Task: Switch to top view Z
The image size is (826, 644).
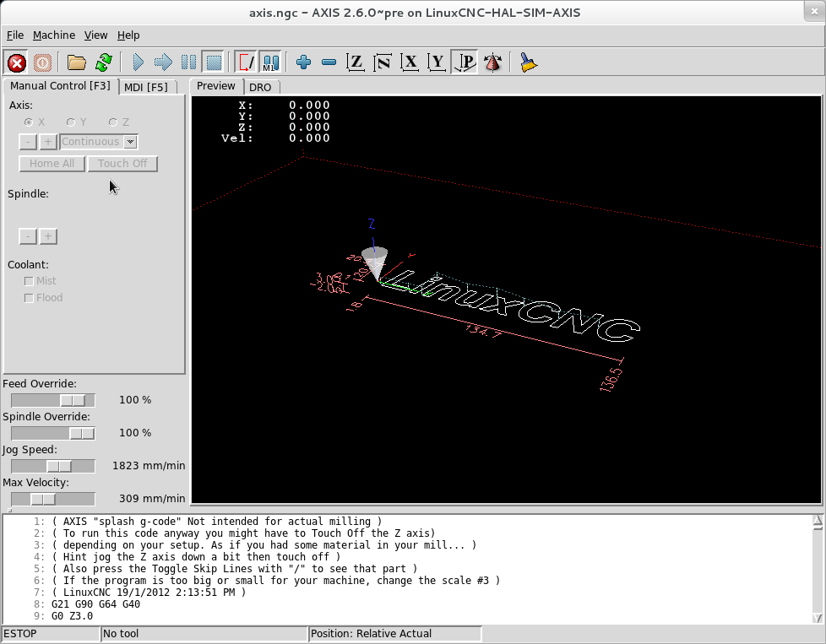Action: (x=356, y=62)
